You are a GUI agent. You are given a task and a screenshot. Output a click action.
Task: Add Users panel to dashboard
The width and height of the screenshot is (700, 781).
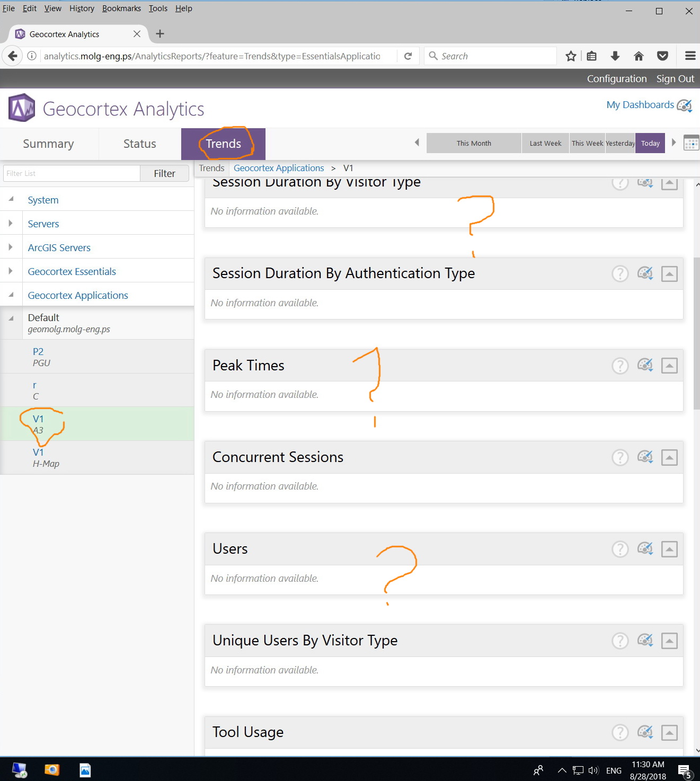[x=645, y=548]
